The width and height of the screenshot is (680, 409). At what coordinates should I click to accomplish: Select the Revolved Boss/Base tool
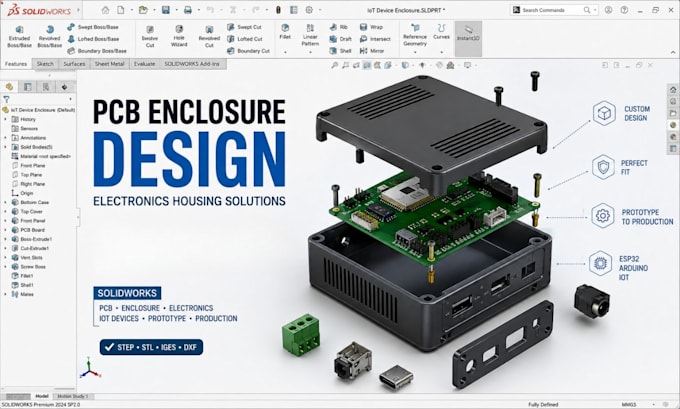49,36
